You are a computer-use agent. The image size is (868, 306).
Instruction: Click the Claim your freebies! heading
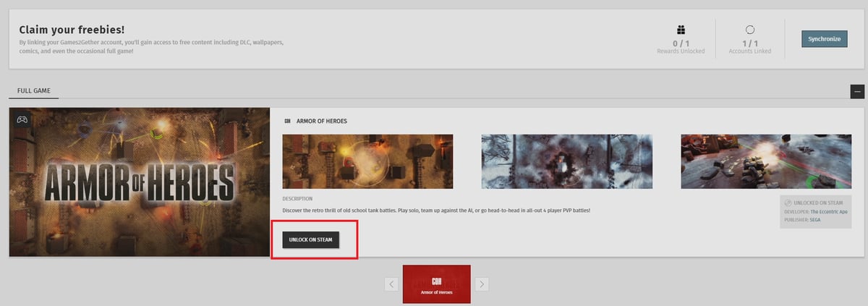pyautogui.click(x=72, y=30)
